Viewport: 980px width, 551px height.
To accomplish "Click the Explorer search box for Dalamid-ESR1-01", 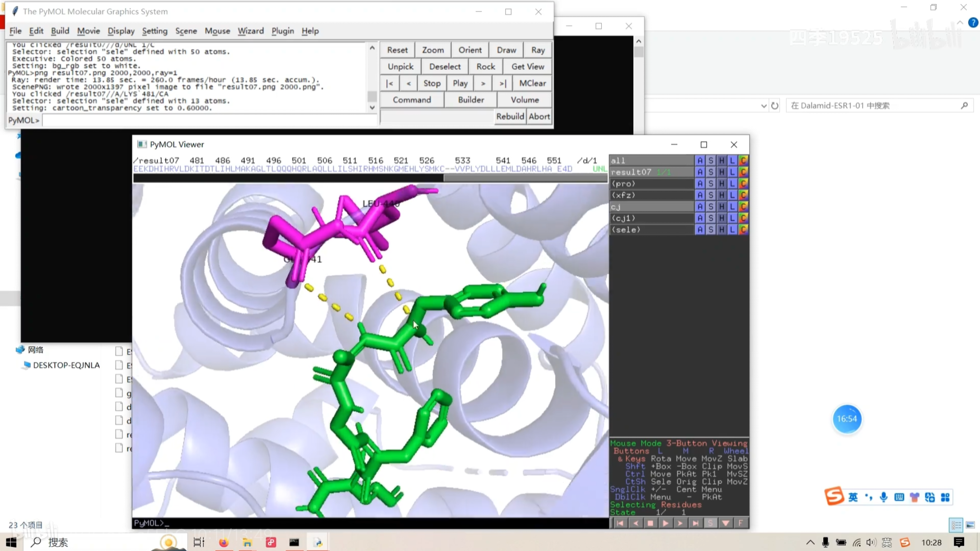I will click(x=879, y=105).
